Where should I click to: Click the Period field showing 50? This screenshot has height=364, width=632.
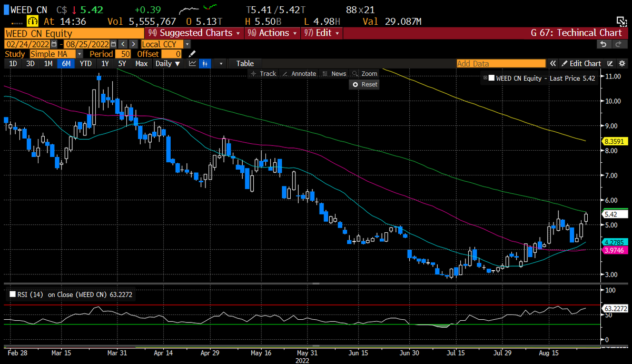[x=123, y=54]
